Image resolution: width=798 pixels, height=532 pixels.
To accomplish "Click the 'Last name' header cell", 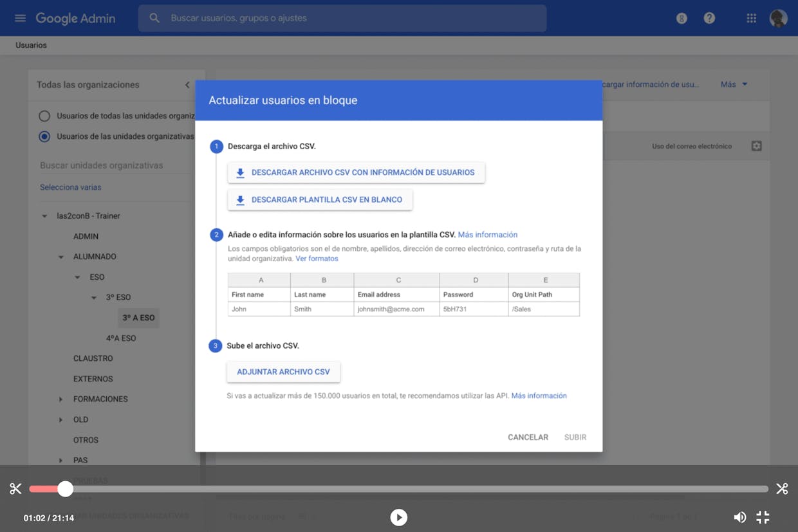I will (x=322, y=295).
